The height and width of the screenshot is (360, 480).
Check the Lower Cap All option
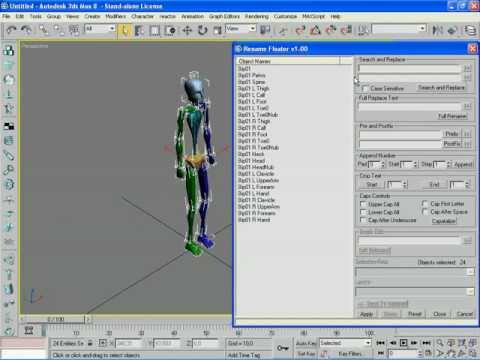[363, 212]
